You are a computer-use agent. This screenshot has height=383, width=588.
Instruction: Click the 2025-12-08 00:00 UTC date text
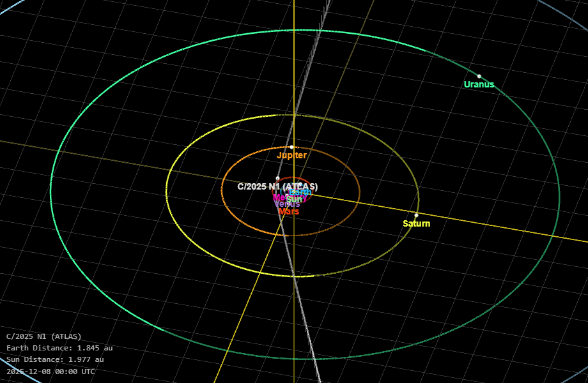click(50, 371)
